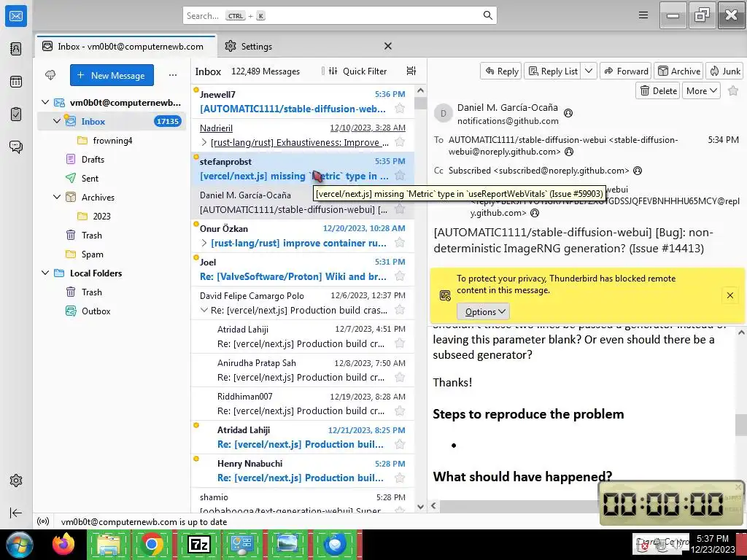Dismiss remote content privacy notice

[x=729, y=296]
